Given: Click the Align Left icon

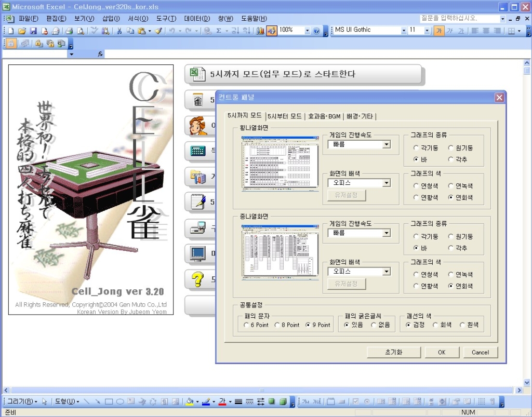Looking at the screenshot, I should point(475,31).
